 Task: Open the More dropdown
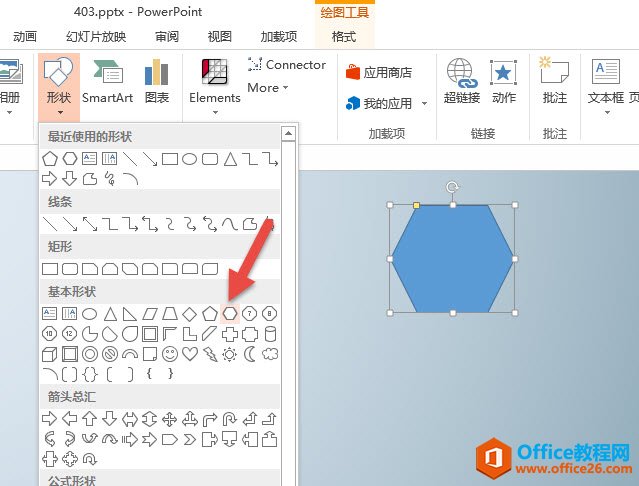(x=268, y=88)
